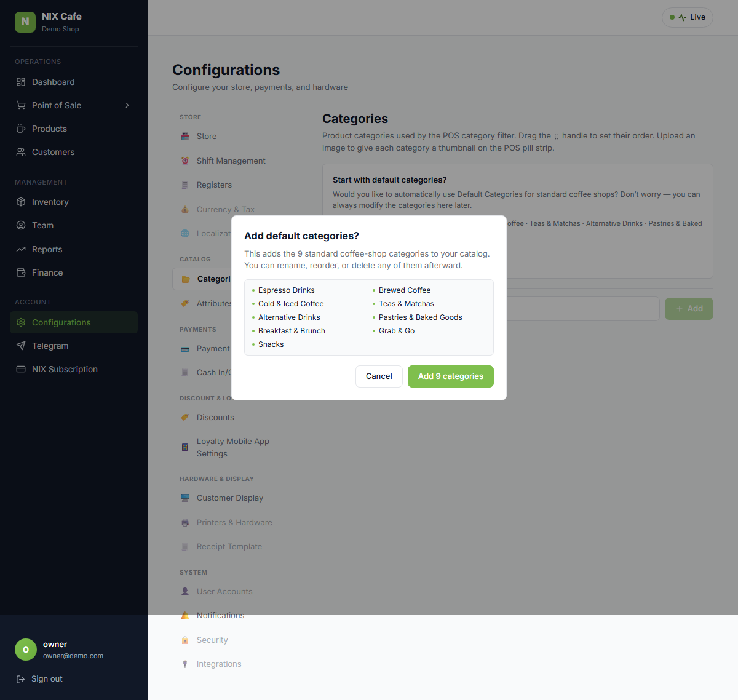The image size is (738, 700).
Task: Click the Categories folder icon
Action: point(186,279)
